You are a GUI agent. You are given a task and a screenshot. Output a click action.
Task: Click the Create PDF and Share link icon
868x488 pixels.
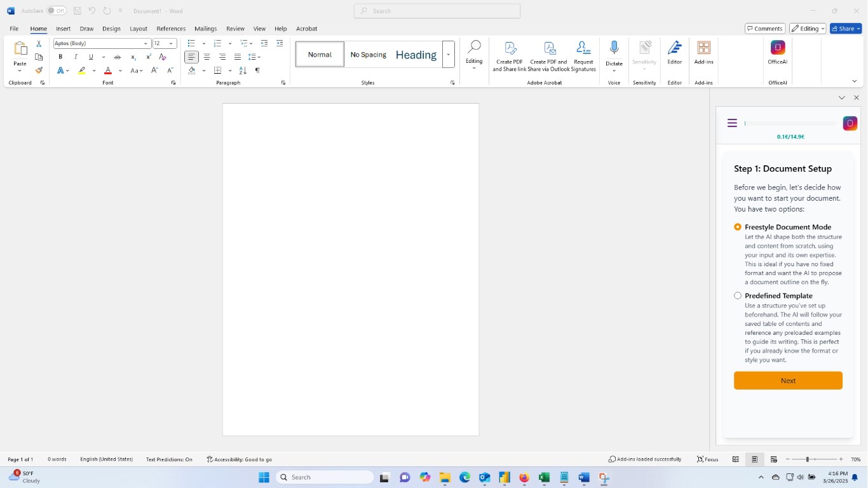point(510,49)
